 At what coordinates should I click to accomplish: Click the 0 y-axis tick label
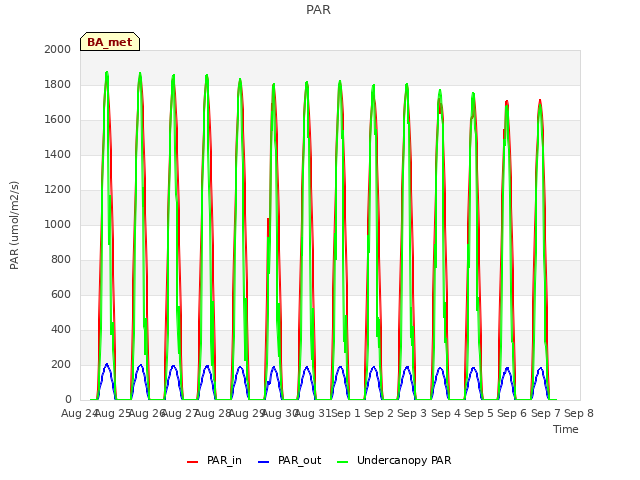(68, 400)
